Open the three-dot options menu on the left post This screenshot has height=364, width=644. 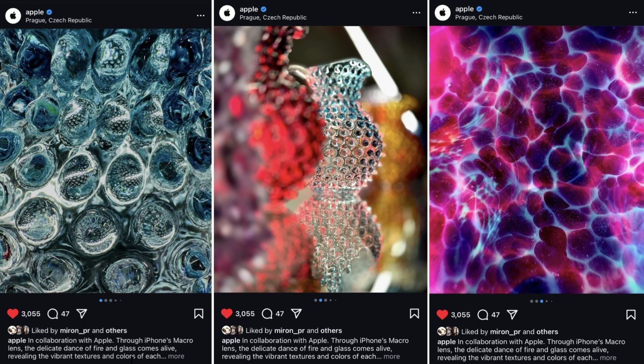click(x=201, y=16)
